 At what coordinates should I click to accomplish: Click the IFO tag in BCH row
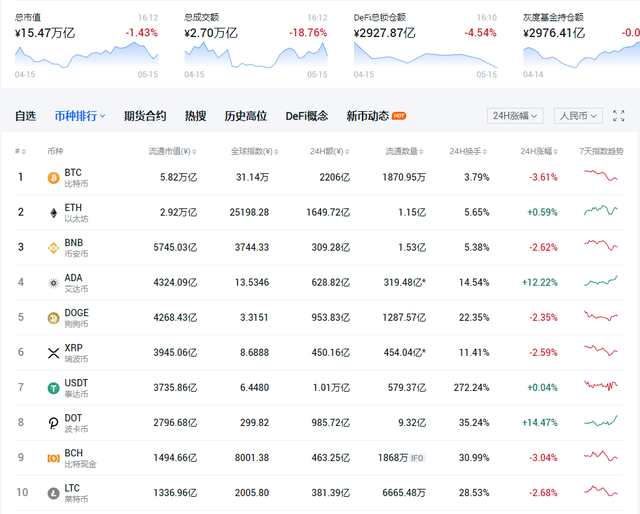pos(417,458)
